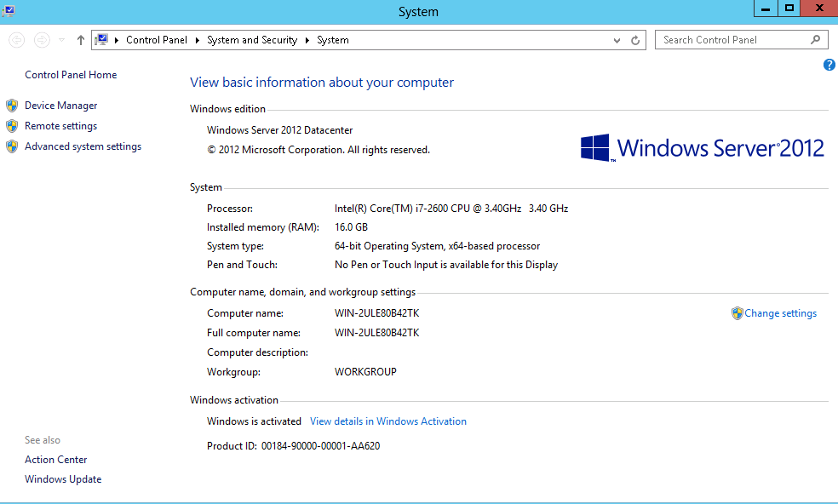
Task: Click the shield icon beside Advanced system settings
Action: click(x=12, y=146)
